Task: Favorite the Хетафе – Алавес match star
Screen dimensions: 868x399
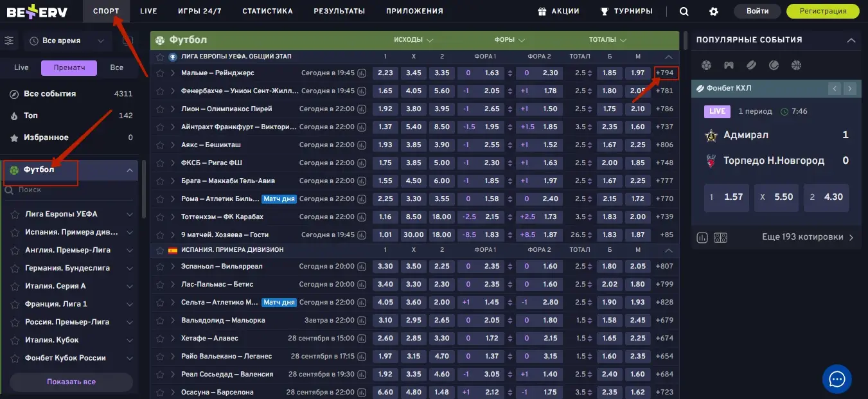Action: tap(160, 338)
